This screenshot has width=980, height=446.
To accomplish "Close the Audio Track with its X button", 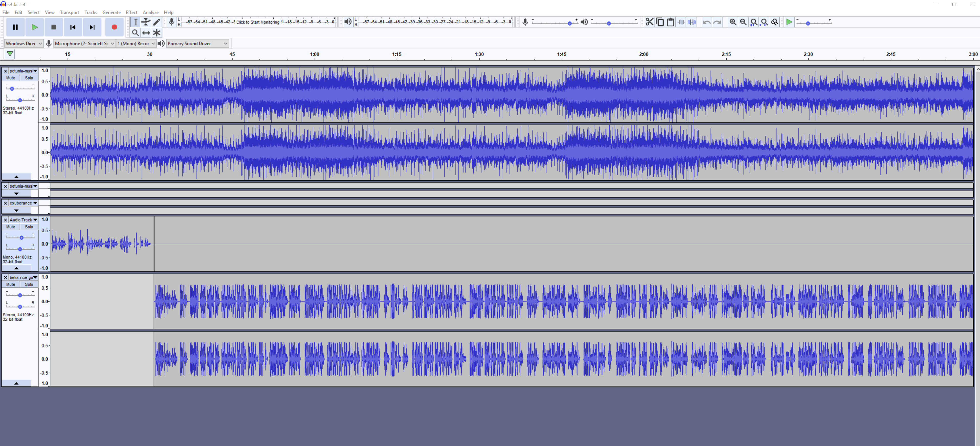I will coord(5,220).
